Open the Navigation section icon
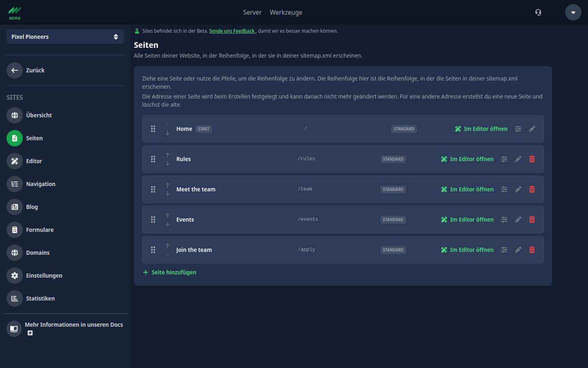 click(x=15, y=184)
